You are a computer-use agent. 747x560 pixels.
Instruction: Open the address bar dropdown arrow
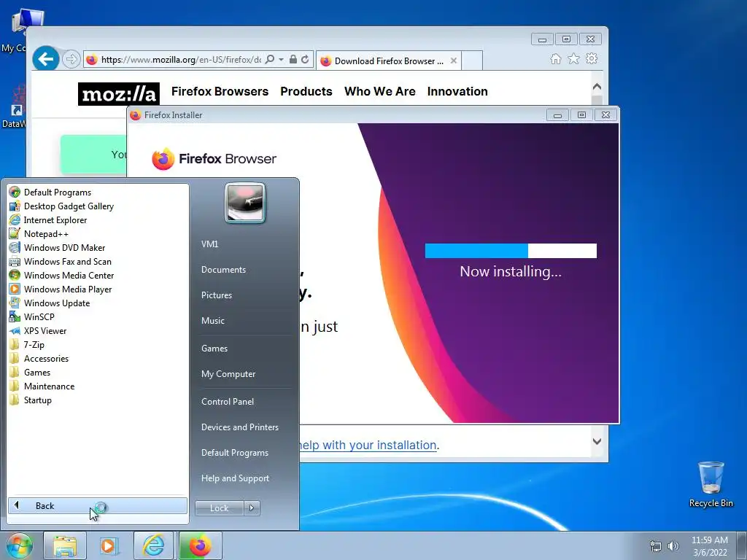click(x=281, y=60)
